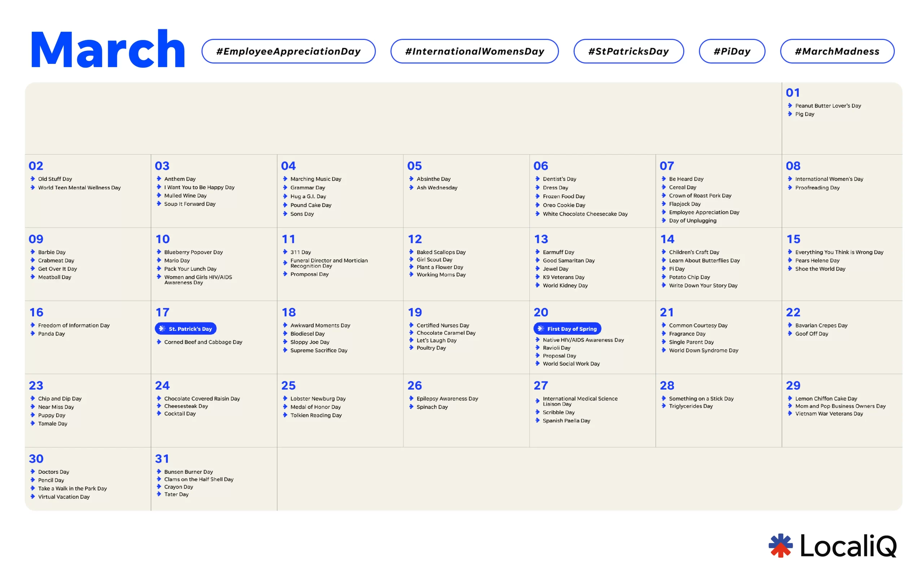Click the arrow bullet beside Sloppy Joe Day
This screenshot has width=924, height=576.
[x=285, y=342]
